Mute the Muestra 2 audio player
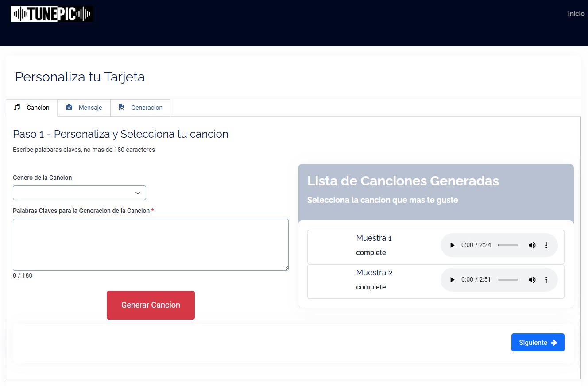This screenshot has width=588, height=386. [532, 279]
